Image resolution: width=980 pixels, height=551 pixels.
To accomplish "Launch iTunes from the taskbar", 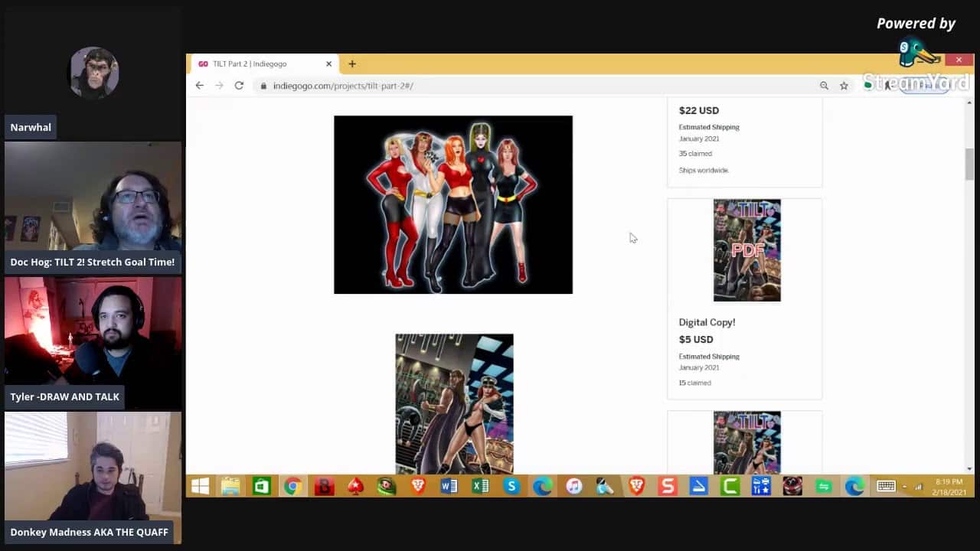I will click(x=573, y=487).
